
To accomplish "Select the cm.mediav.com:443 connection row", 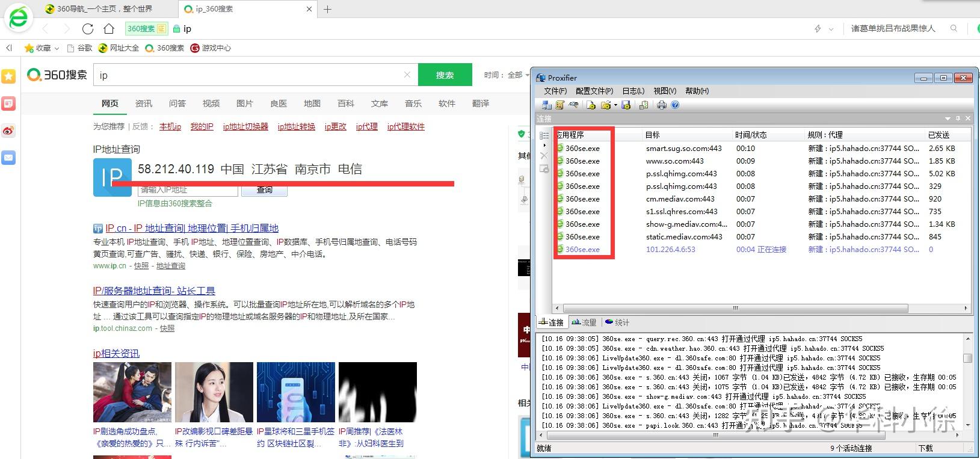I will point(761,199).
